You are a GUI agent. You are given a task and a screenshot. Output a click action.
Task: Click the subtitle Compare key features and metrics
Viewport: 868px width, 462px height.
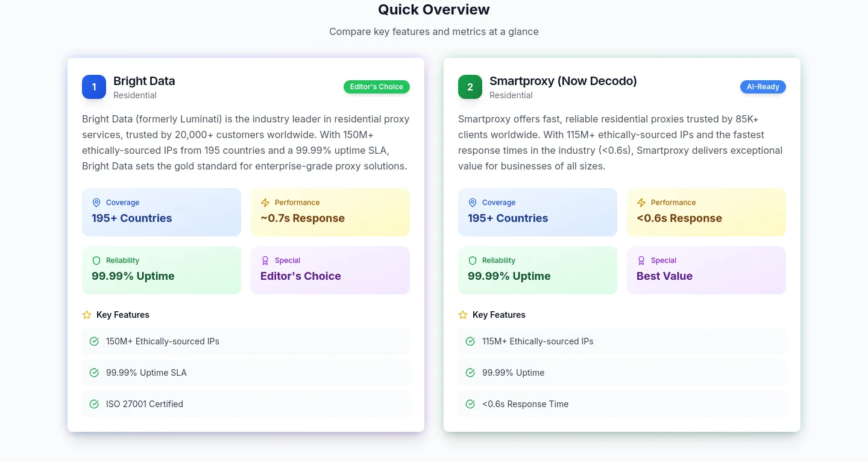pyautogui.click(x=434, y=31)
